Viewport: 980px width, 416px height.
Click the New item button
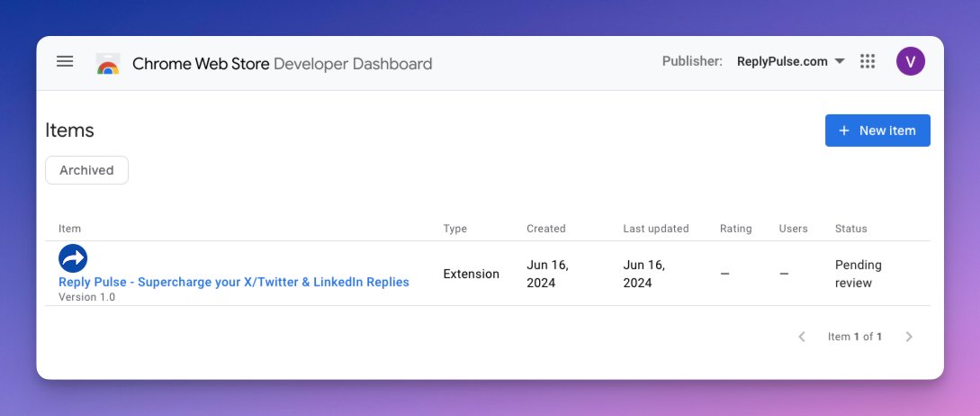pos(877,131)
